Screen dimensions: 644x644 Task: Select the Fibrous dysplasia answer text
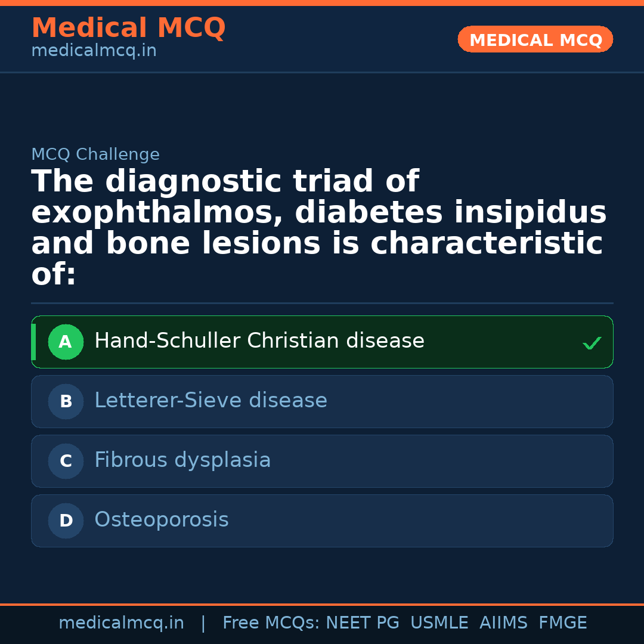coord(182,460)
